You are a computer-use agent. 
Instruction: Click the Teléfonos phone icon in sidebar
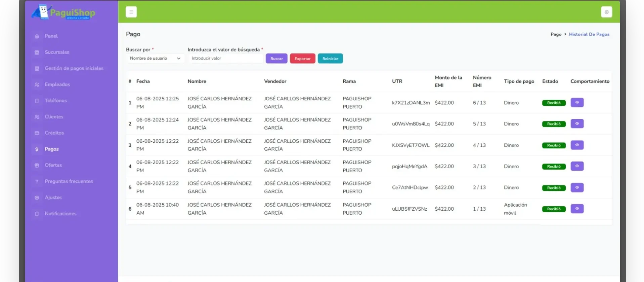(37, 101)
